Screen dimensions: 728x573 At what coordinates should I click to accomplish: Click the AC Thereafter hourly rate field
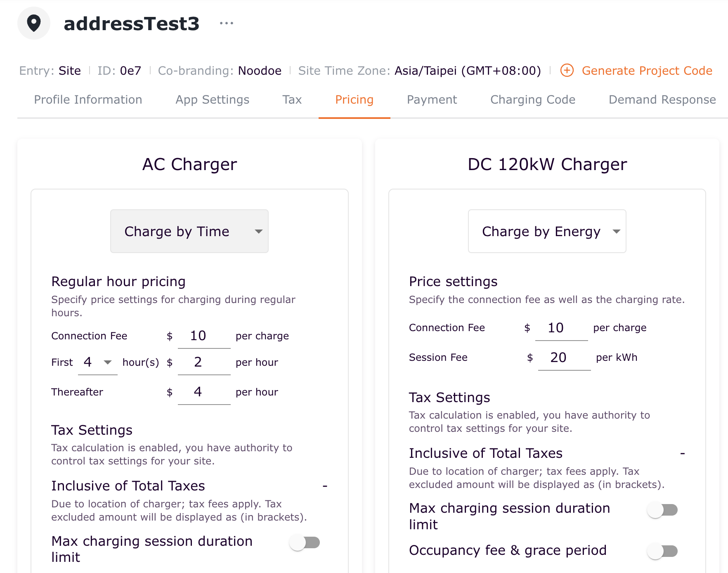click(204, 392)
